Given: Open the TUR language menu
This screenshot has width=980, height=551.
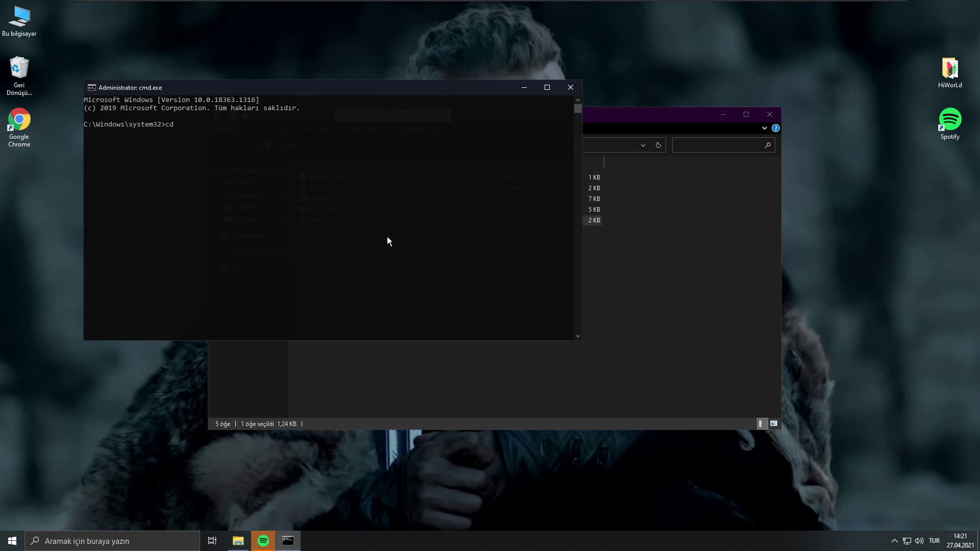Looking at the screenshot, I should pyautogui.click(x=935, y=541).
